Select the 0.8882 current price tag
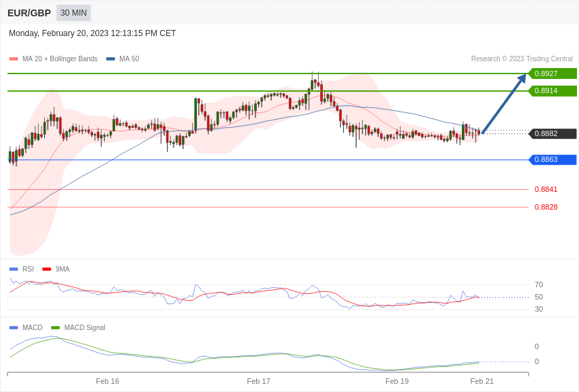Screen dimensions: 579x392 pyautogui.click(x=552, y=133)
